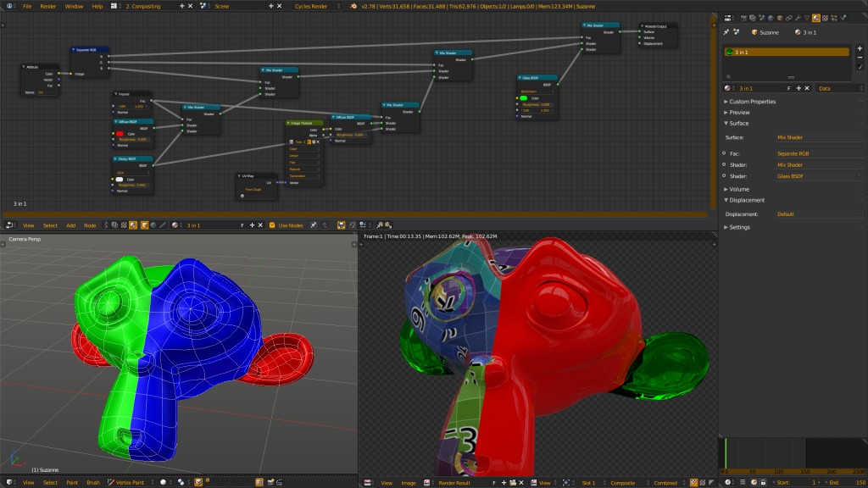Open the Texture properties tab
Screen dimensions: 868x488
click(x=826, y=16)
